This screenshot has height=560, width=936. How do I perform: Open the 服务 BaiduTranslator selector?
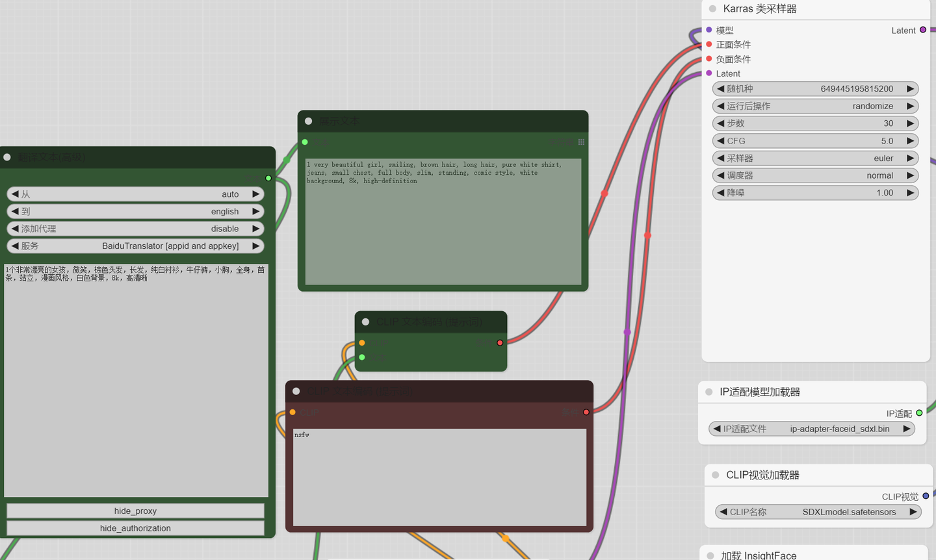pos(135,246)
